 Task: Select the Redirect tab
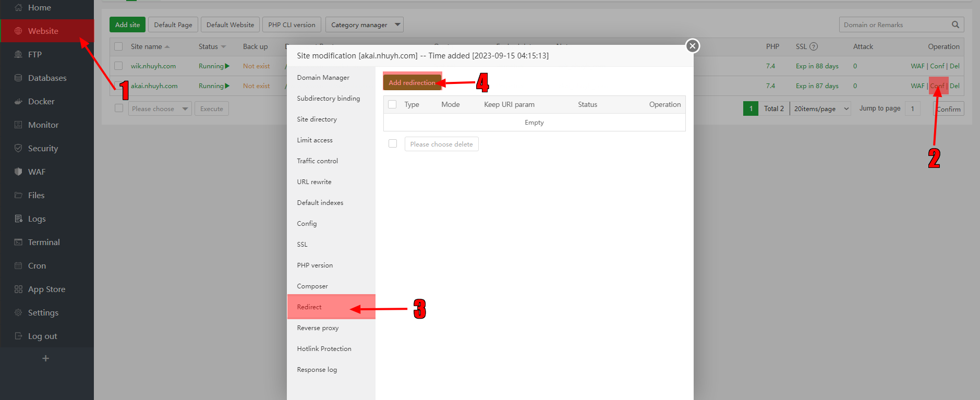tap(331, 307)
